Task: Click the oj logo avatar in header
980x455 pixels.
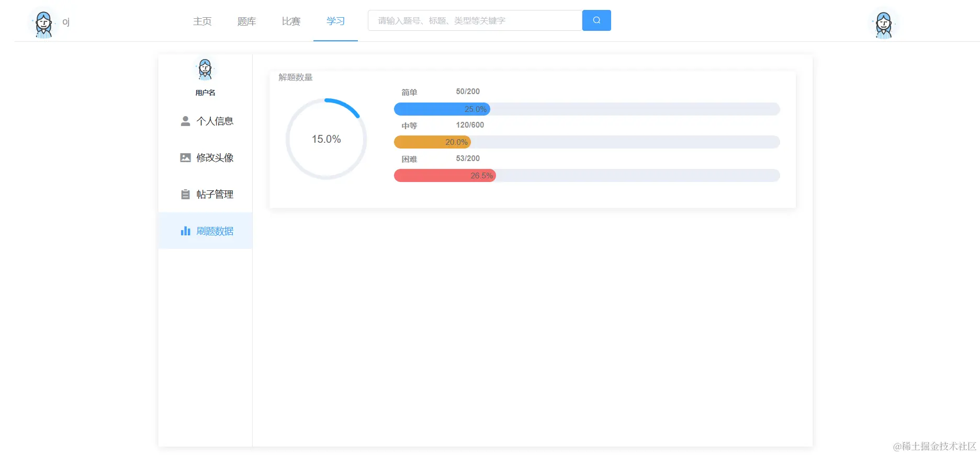Action: (x=43, y=24)
